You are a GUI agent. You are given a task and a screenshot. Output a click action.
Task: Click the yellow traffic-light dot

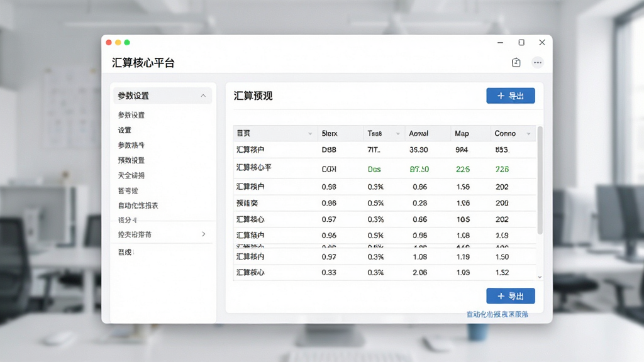pos(118,42)
